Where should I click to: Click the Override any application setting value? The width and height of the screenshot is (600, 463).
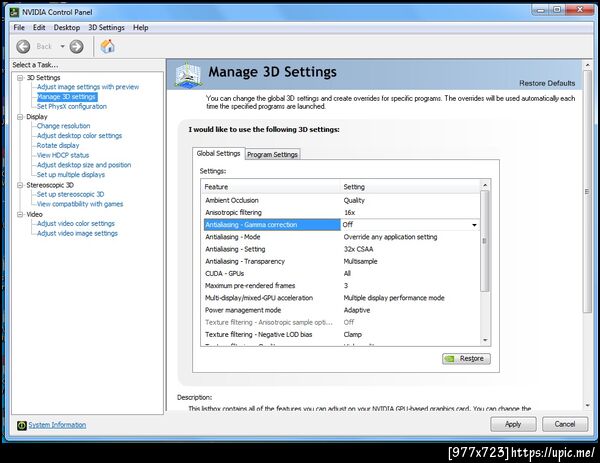[x=390, y=237]
